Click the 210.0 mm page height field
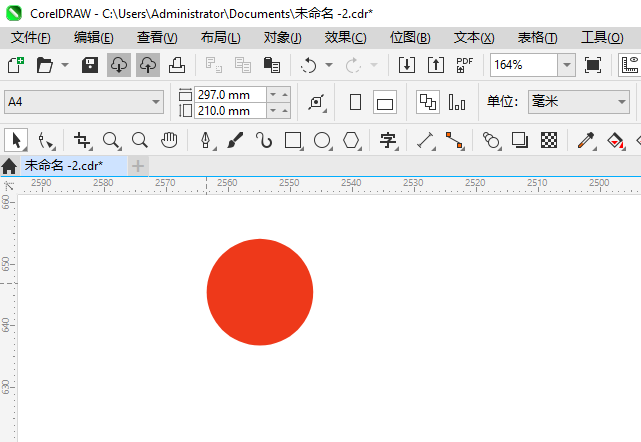 230,111
